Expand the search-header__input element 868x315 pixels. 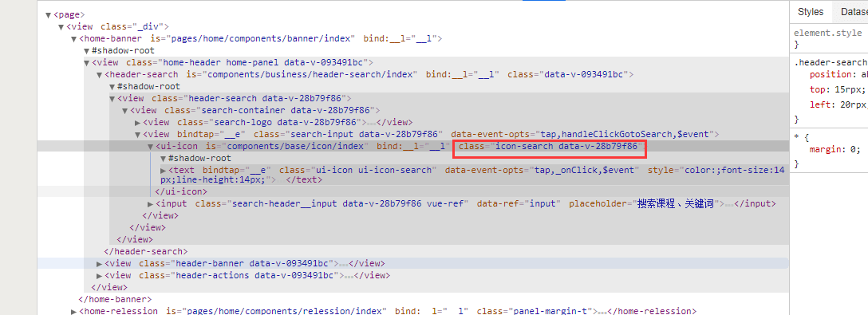[151, 203]
